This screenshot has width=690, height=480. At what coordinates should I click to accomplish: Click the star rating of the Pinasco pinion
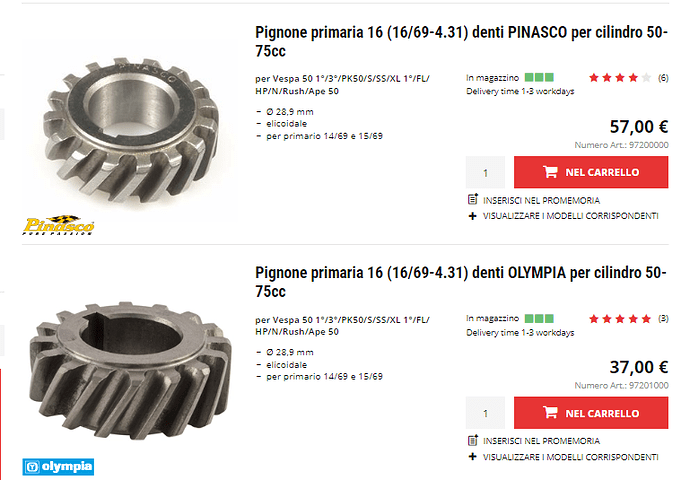click(620, 77)
